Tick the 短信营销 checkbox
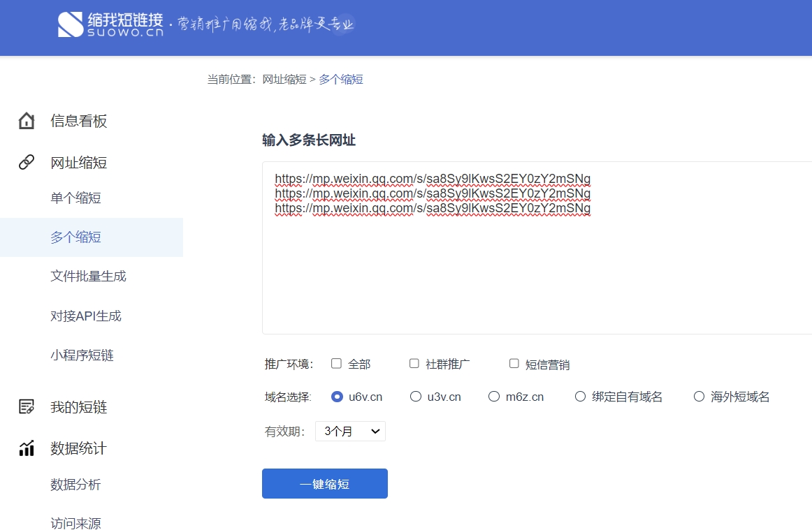This screenshot has height=530, width=812. point(514,364)
